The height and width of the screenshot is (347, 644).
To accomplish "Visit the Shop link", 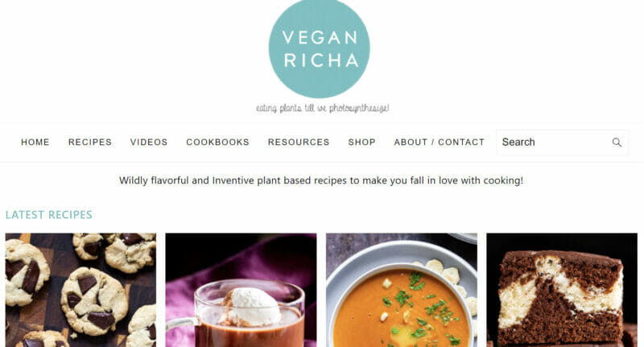I will 361,142.
